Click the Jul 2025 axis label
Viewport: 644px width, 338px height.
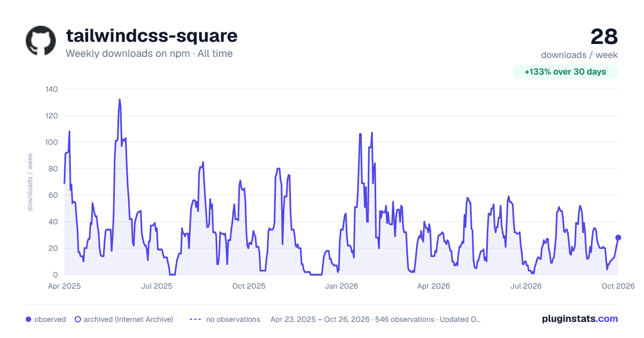tap(157, 286)
